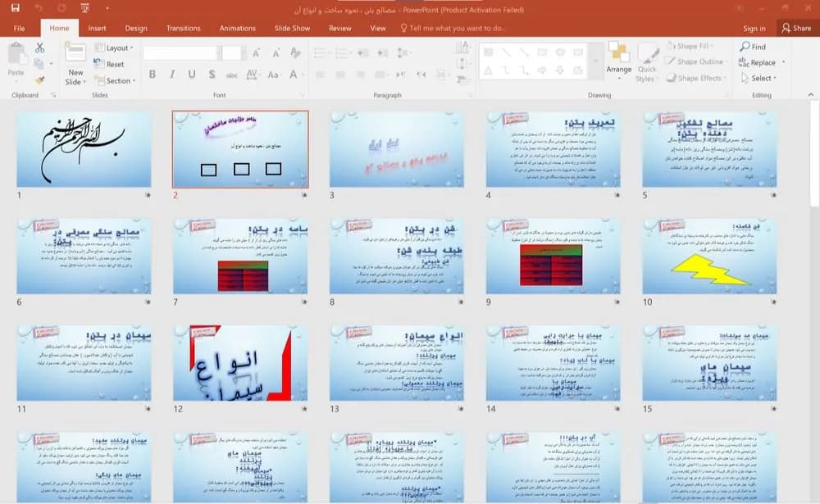Switch to the Animations tab
The width and height of the screenshot is (820, 504).
[x=238, y=28]
